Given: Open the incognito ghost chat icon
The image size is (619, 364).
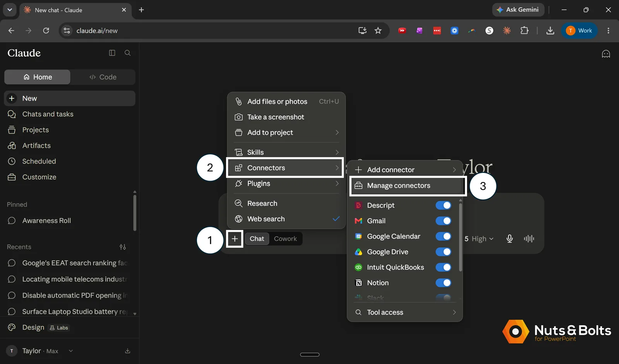Looking at the screenshot, I should click(x=606, y=54).
